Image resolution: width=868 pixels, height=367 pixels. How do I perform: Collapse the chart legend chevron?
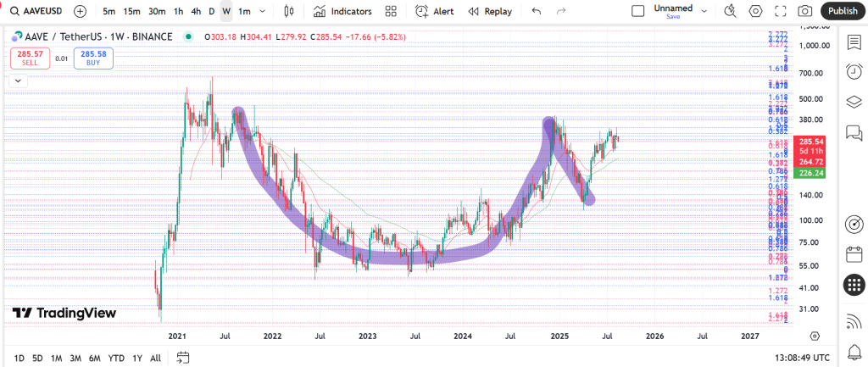pyautogui.click(x=19, y=81)
